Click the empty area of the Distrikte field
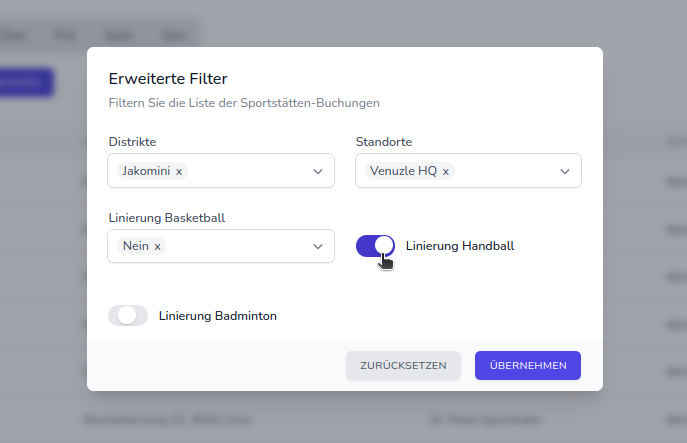The image size is (687, 443). pos(245,171)
